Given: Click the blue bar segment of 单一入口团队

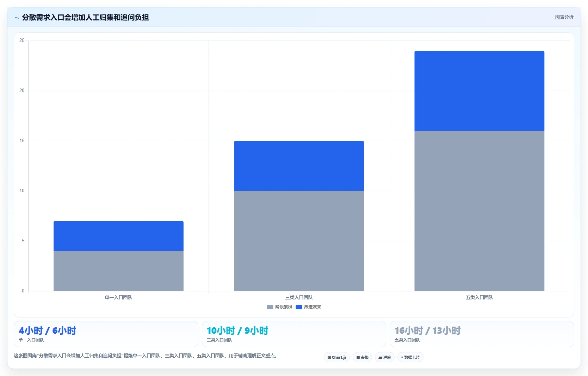Looking at the screenshot, I should pyautogui.click(x=118, y=236).
